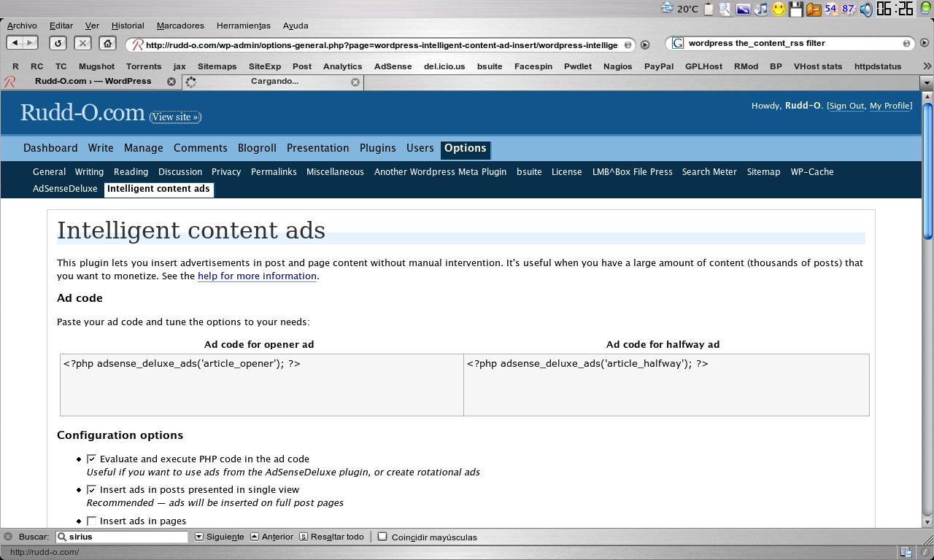This screenshot has width=934, height=560.
Task: Go forward with the browser forward arrow
Action: point(31,43)
